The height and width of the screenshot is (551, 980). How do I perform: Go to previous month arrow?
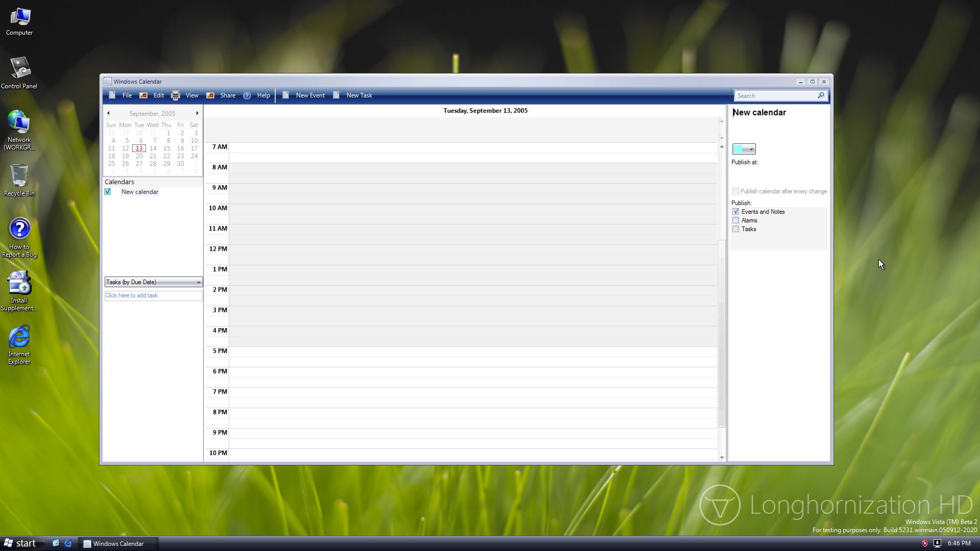[108, 113]
